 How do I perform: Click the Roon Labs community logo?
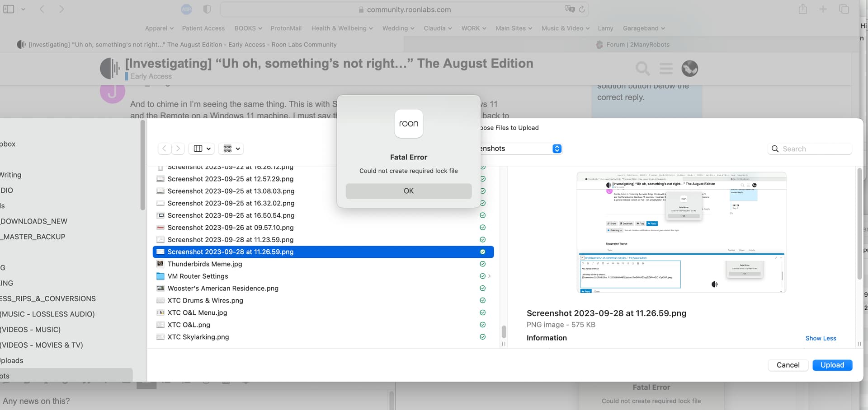point(110,68)
